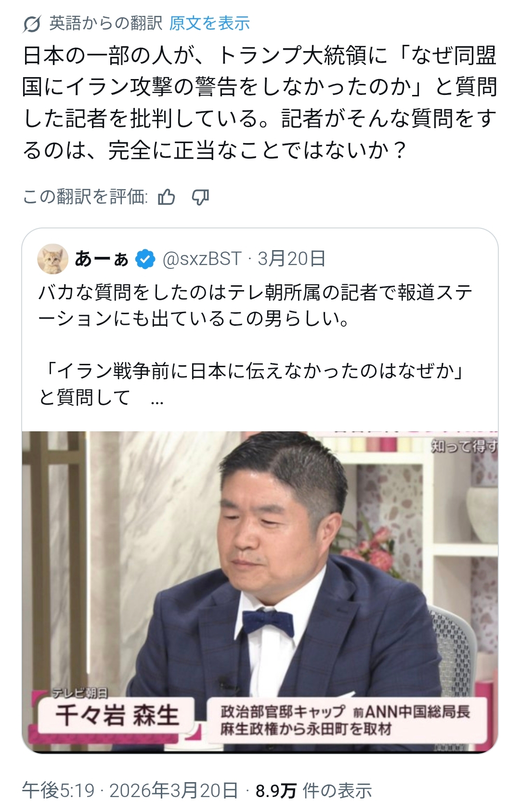Open quoted tweet's 3月20日 date
Viewport: 520px width, 812px height.
tap(291, 259)
